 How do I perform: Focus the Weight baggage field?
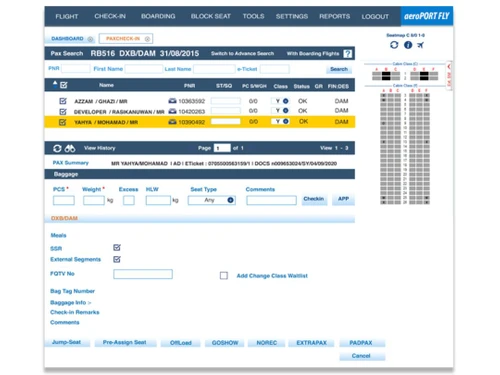pos(94,200)
